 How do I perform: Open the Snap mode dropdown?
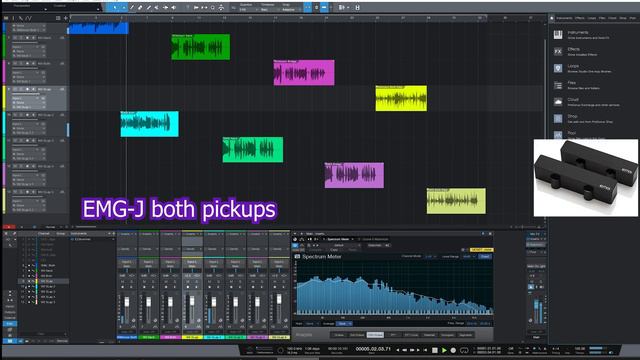tap(291, 9)
